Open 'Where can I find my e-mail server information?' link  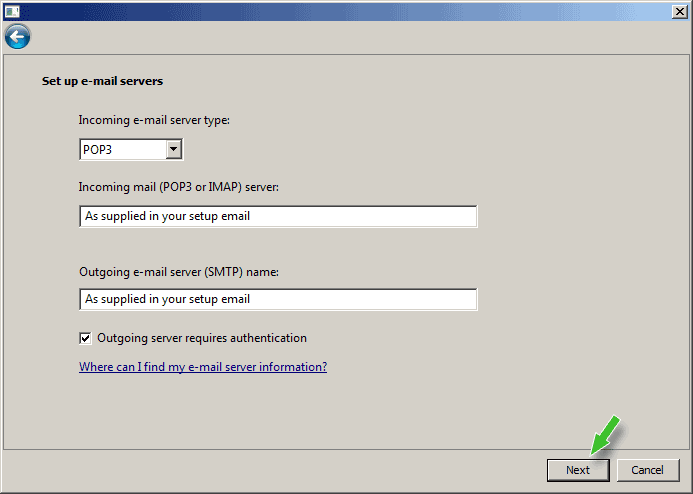coord(203,367)
